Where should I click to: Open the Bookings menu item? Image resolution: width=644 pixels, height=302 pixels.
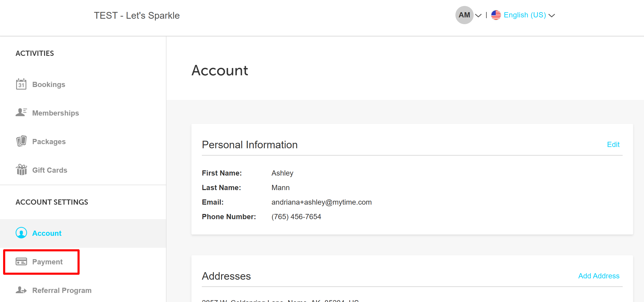point(49,84)
